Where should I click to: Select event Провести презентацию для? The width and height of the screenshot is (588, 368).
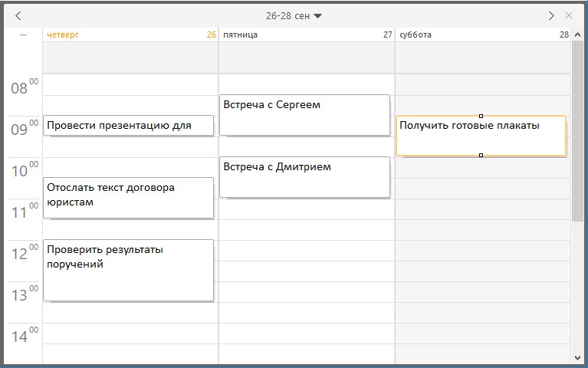[128, 126]
